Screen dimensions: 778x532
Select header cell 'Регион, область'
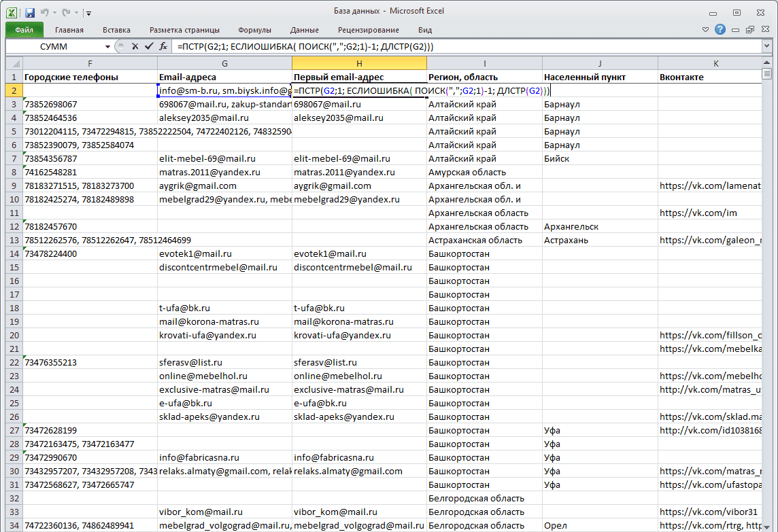484,77
